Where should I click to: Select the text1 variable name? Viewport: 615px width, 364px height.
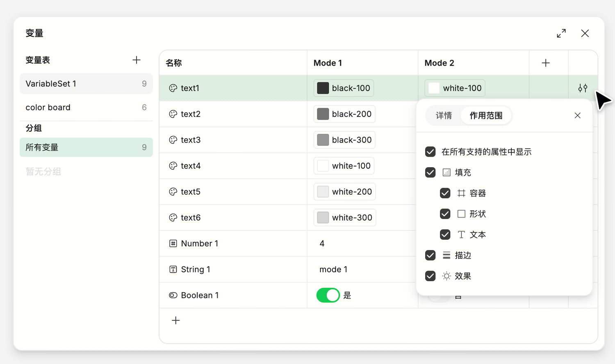coord(190,88)
